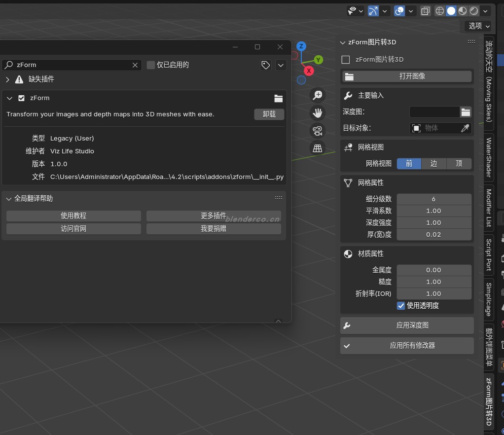Open the 选项 dropdown

pyautogui.click(x=479, y=26)
